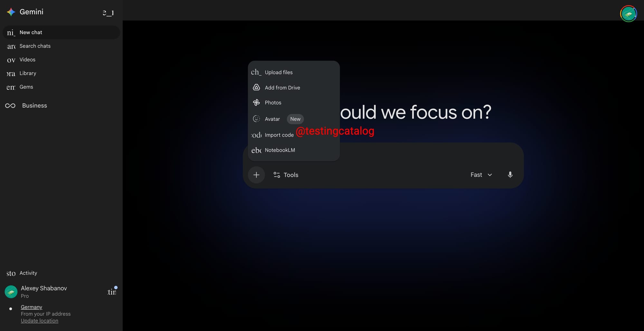Click Alexey Shabanov's green account avatar

click(11, 292)
